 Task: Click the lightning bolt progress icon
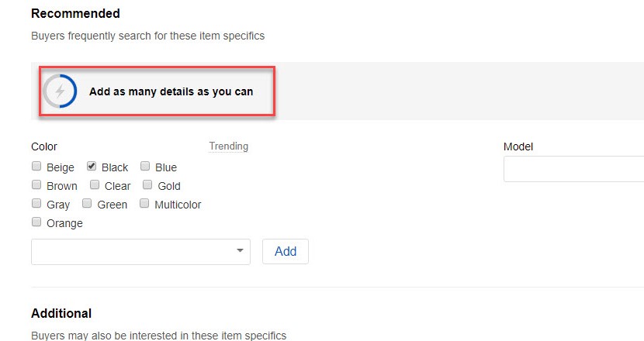(x=60, y=91)
